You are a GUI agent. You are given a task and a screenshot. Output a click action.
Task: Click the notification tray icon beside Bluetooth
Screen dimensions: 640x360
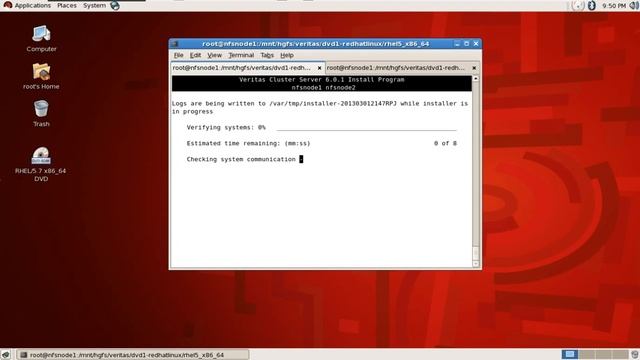point(578,6)
